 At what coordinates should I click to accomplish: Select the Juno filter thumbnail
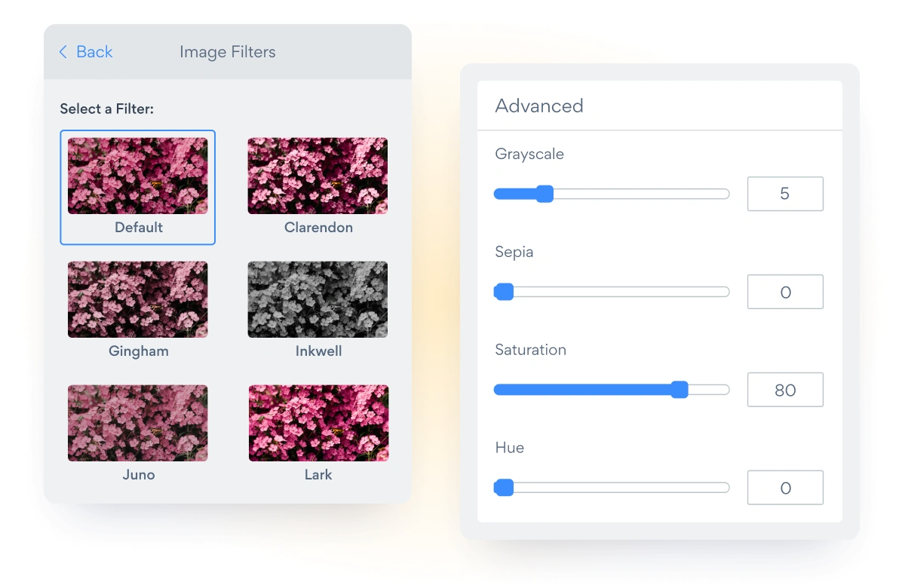[x=137, y=423]
